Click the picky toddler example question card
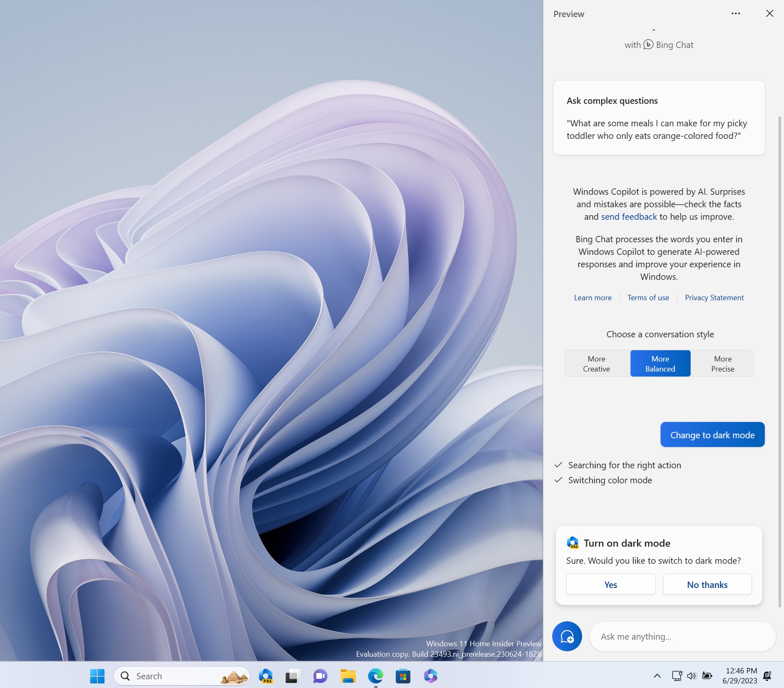Screen dimensions: 784x688 658,118
